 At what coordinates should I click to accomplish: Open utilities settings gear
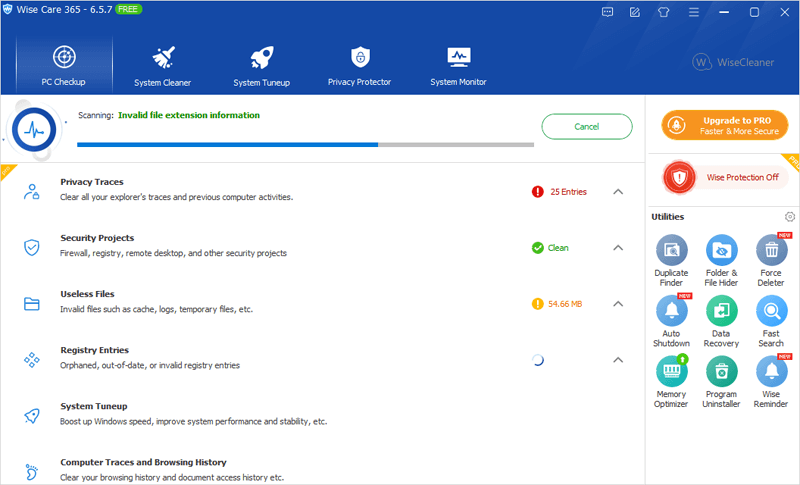[789, 217]
